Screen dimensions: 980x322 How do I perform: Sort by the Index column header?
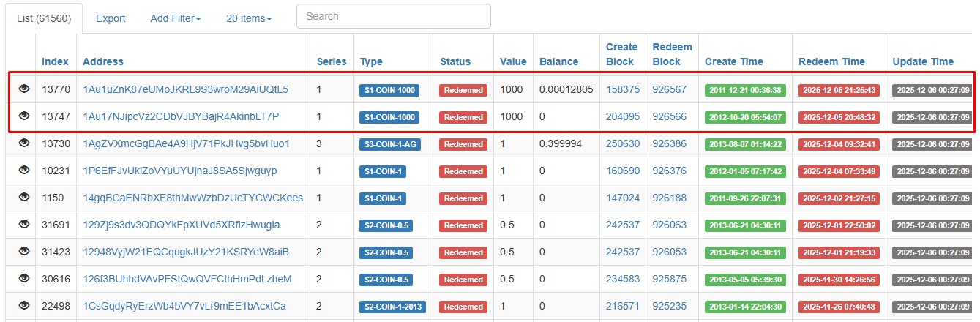55,61
